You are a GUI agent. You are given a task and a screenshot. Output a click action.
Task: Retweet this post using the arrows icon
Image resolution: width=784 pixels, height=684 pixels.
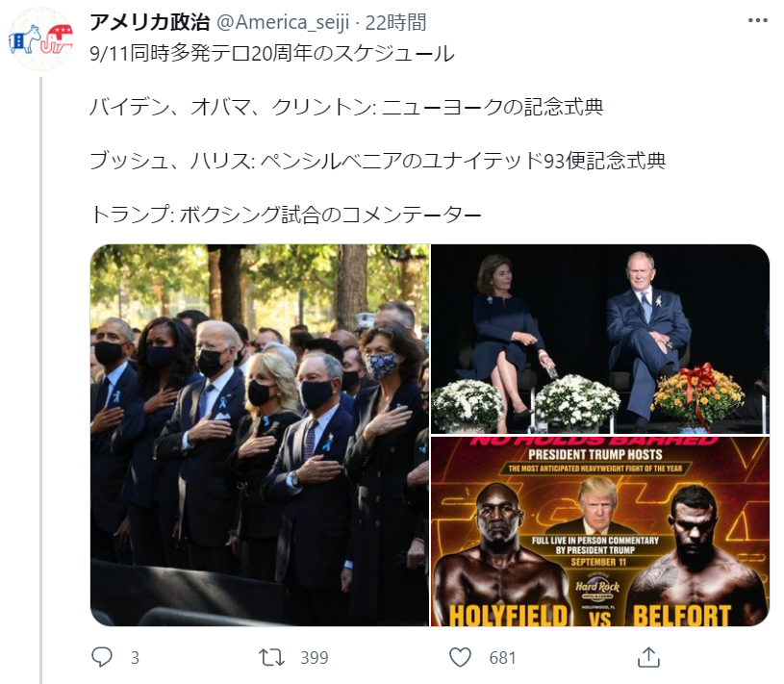click(271, 657)
